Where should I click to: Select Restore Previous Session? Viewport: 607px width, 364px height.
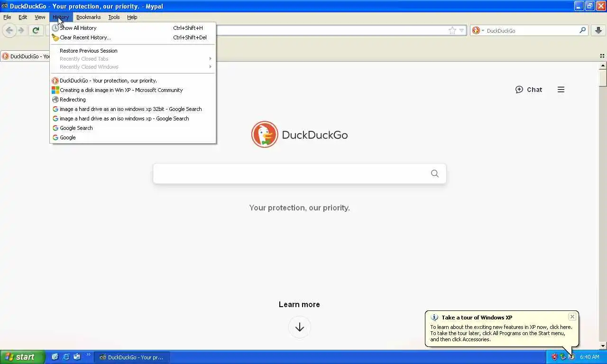tap(133, 51)
